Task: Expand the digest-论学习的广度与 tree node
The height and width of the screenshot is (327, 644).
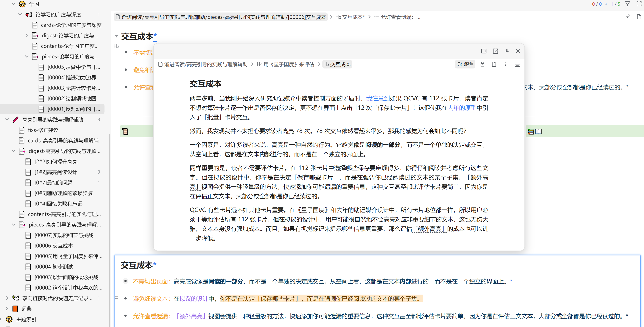Action: (27, 35)
